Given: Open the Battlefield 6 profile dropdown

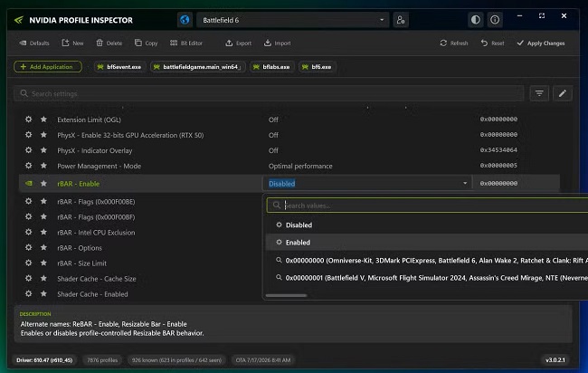Looking at the screenshot, I should [x=292, y=20].
